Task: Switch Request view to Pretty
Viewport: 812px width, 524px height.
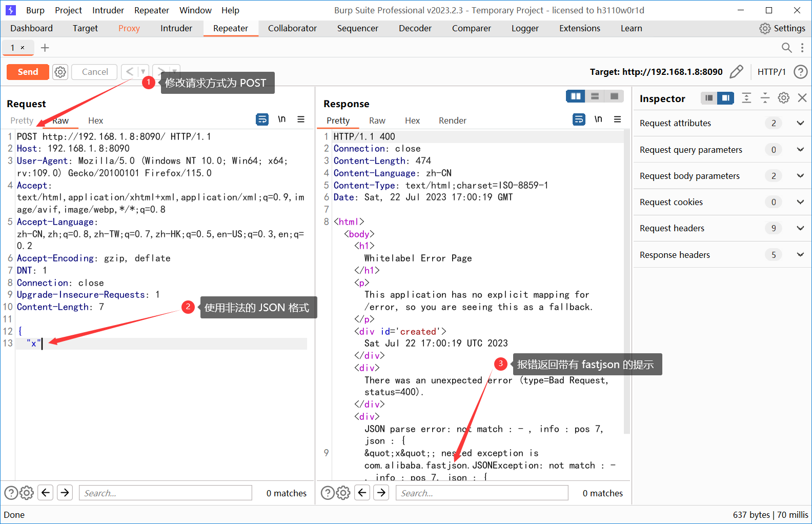Action: click(x=22, y=120)
